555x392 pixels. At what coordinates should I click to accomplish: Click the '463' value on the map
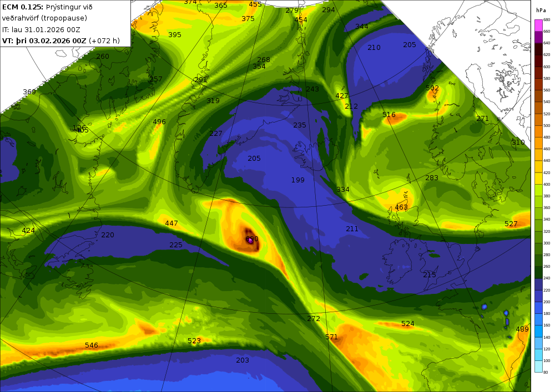point(401,207)
